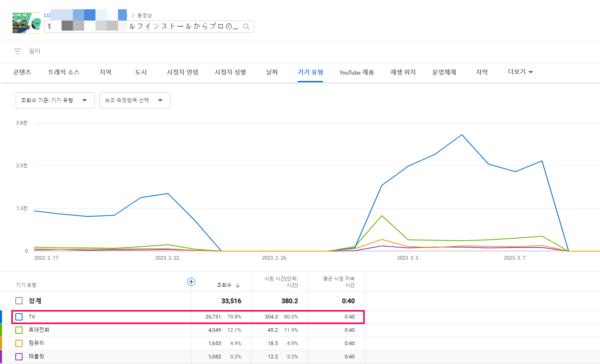
Task: Click the search magnifier in video title box
Action: coord(246,26)
